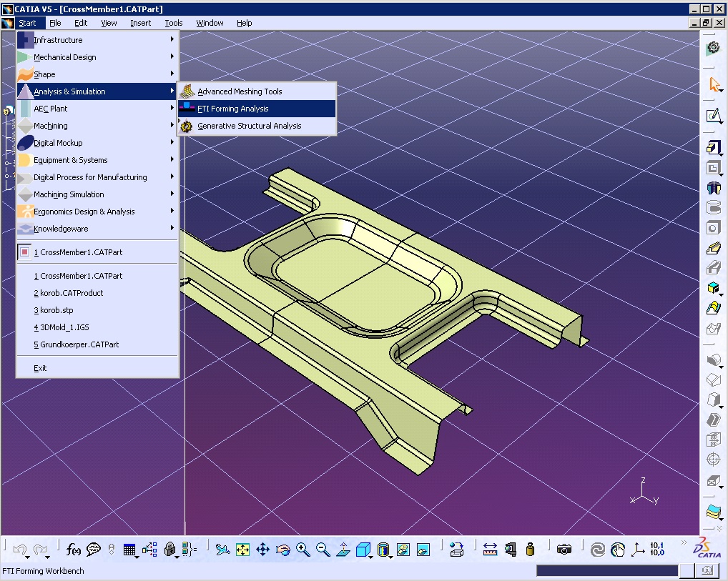Click the Measure Inertia weight icon
The width and height of the screenshot is (728, 581).
point(530,550)
